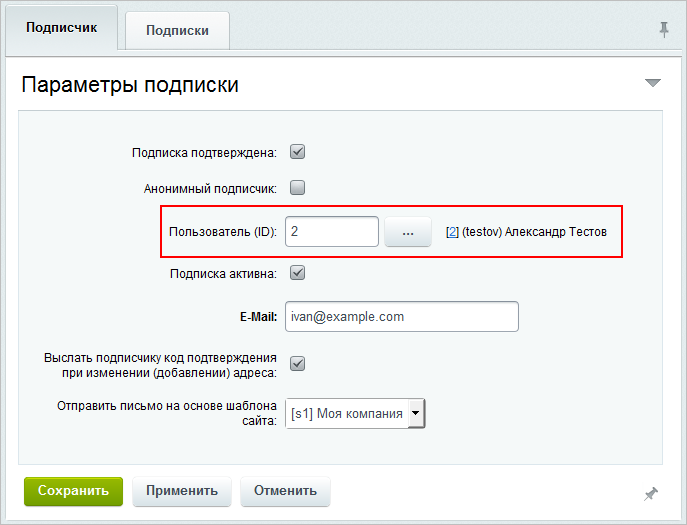The image size is (687, 525).
Task: Open the [2] user profile link
Action: click(452, 232)
